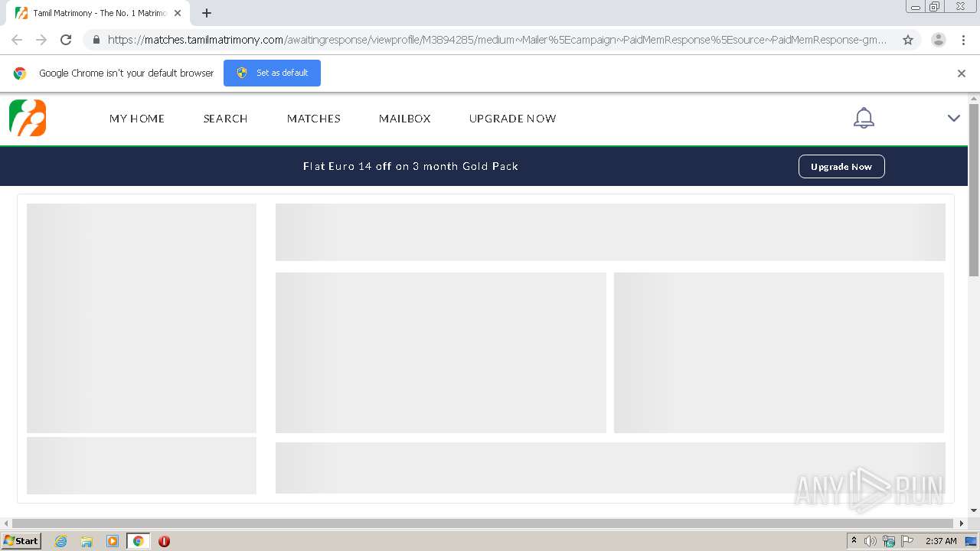Click the address bar URL
This screenshot has height=551, width=980.
[497, 40]
